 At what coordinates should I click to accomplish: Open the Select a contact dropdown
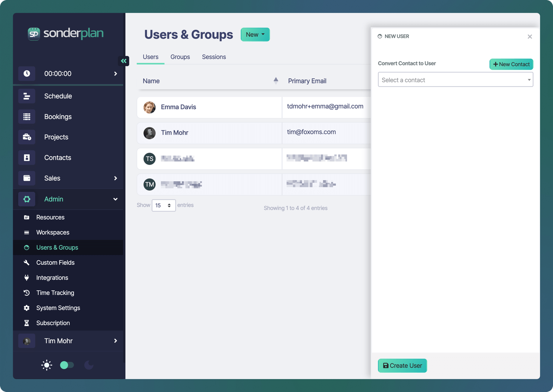point(455,80)
